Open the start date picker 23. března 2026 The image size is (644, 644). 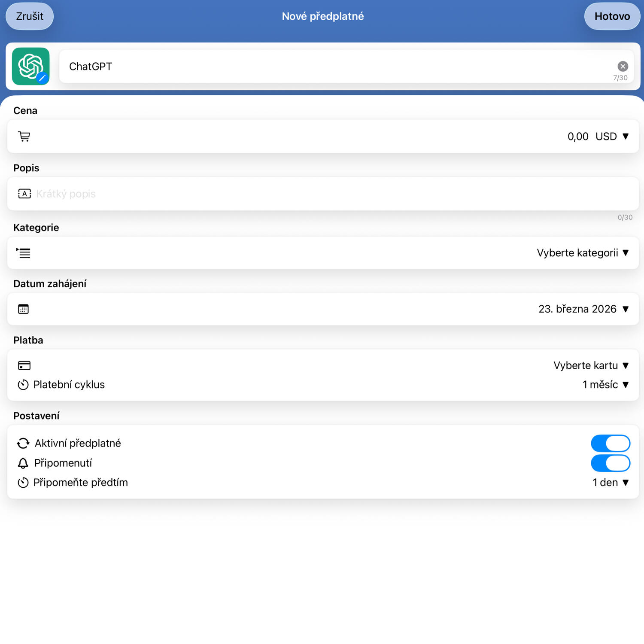tap(583, 309)
